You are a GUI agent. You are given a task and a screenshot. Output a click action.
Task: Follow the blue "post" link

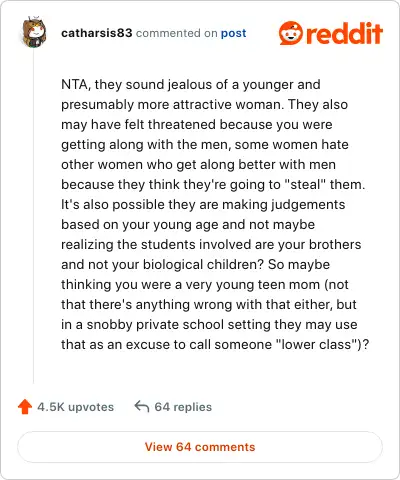[x=234, y=33]
